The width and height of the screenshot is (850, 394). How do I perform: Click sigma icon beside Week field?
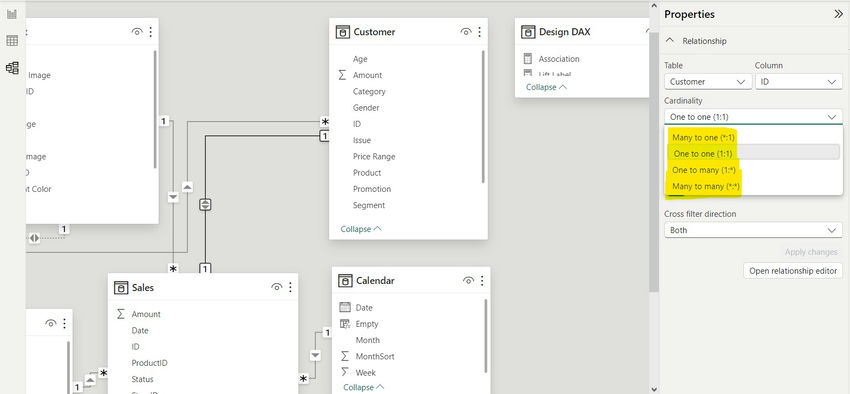pos(345,372)
